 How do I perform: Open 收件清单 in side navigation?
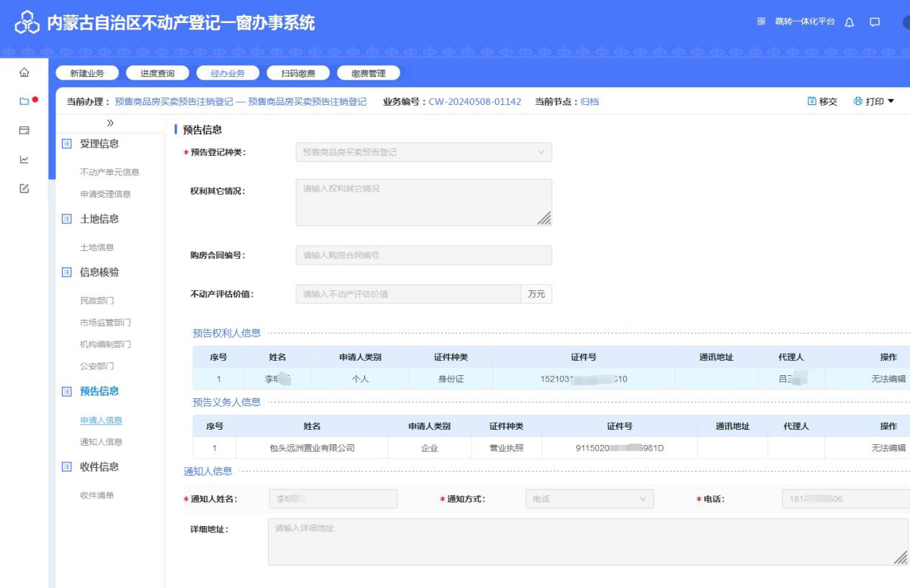coord(97,495)
